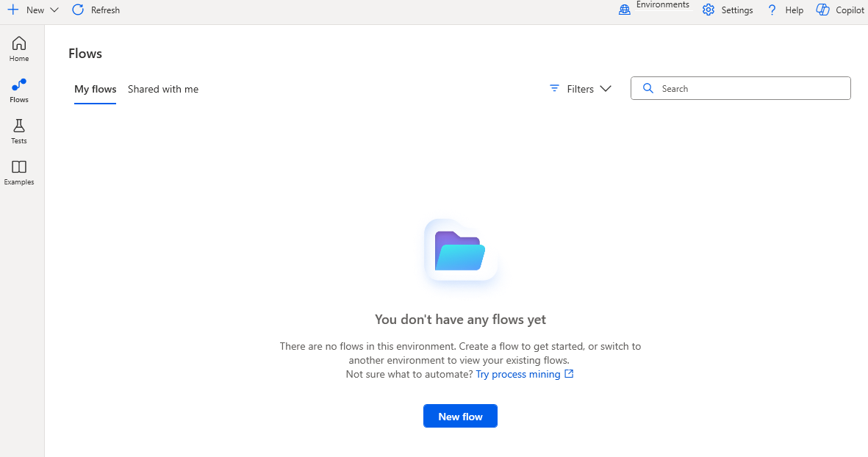
Task: Select the My flows tab
Action: pos(95,89)
